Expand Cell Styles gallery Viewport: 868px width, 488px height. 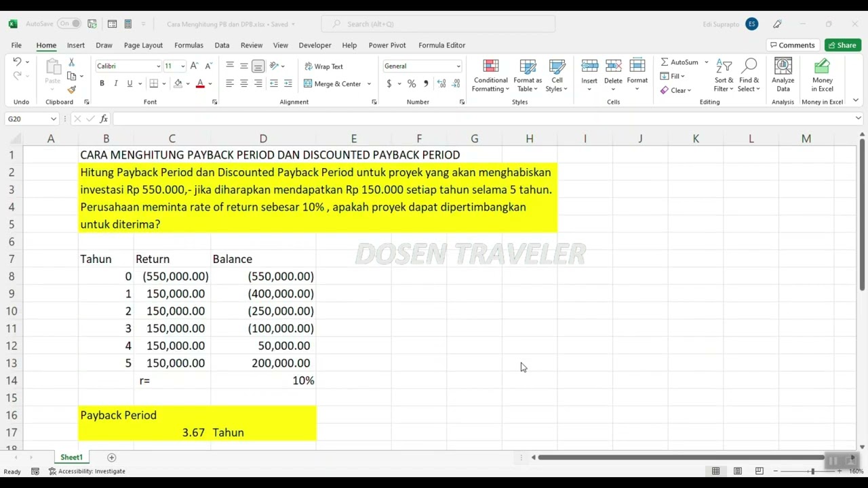[557, 75]
